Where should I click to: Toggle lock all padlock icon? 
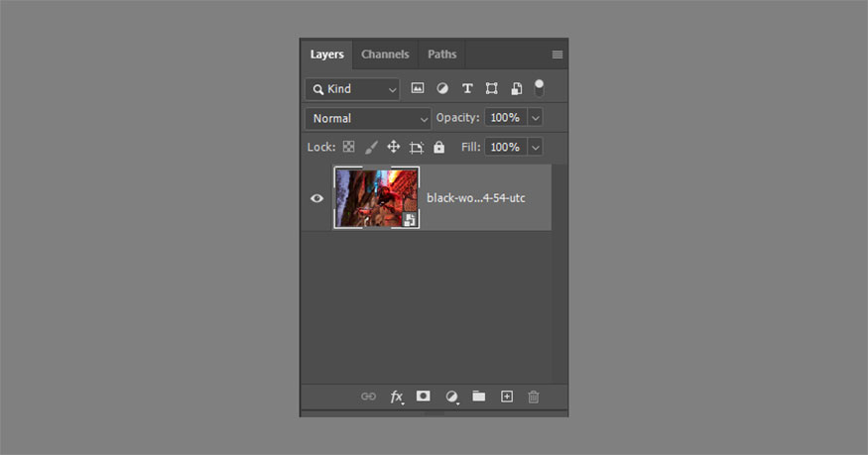439,147
